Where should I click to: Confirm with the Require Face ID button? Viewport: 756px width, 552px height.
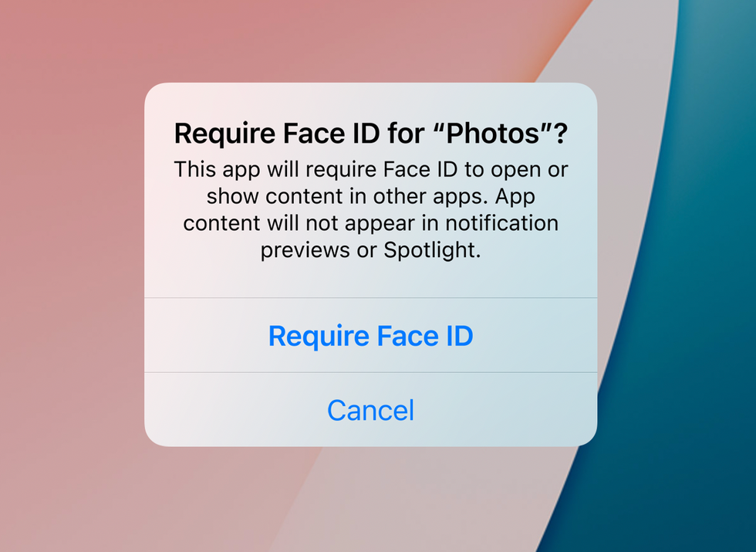point(370,335)
